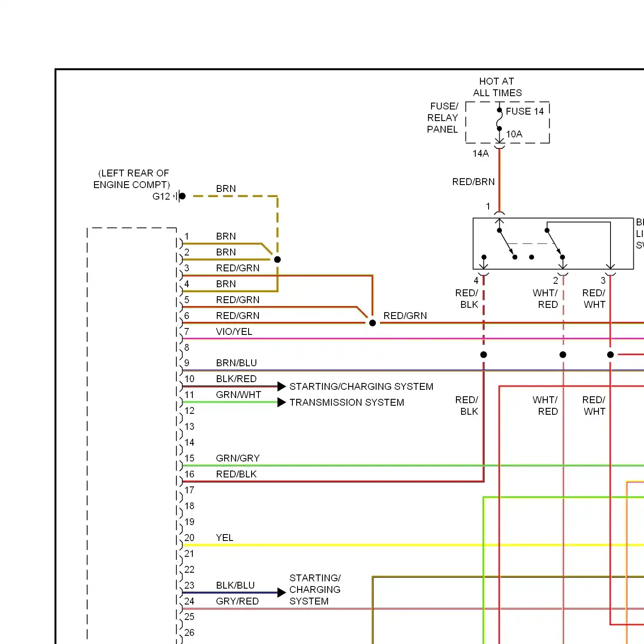Select the lower RED/WHT wire label
The image size is (644, 644).
(594, 405)
